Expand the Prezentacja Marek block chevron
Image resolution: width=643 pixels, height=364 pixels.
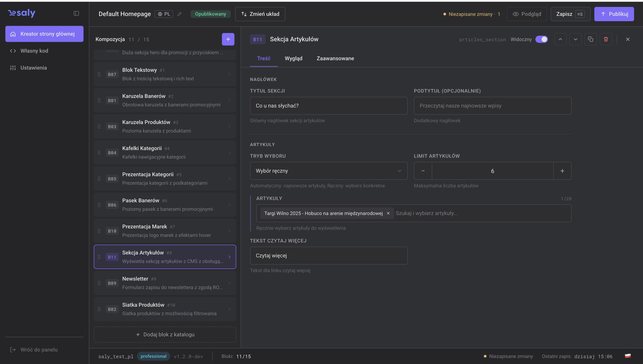[x=230, y=231]
